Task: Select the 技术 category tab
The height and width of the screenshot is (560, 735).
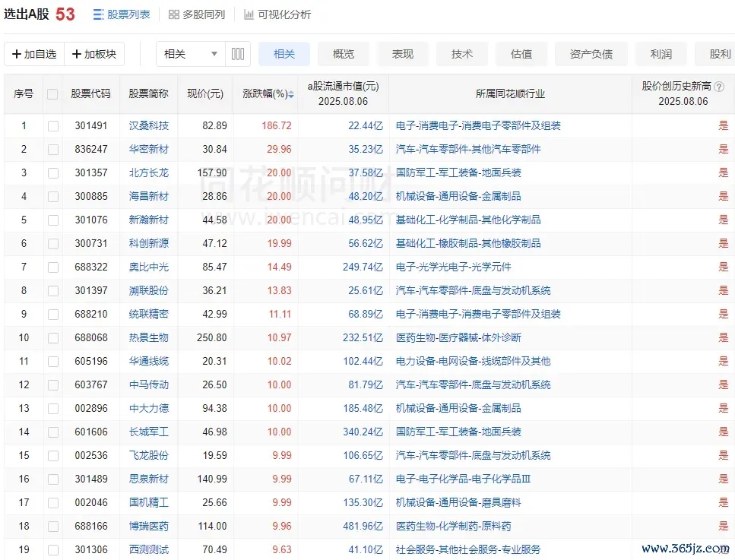Action: tap(462, 54)
